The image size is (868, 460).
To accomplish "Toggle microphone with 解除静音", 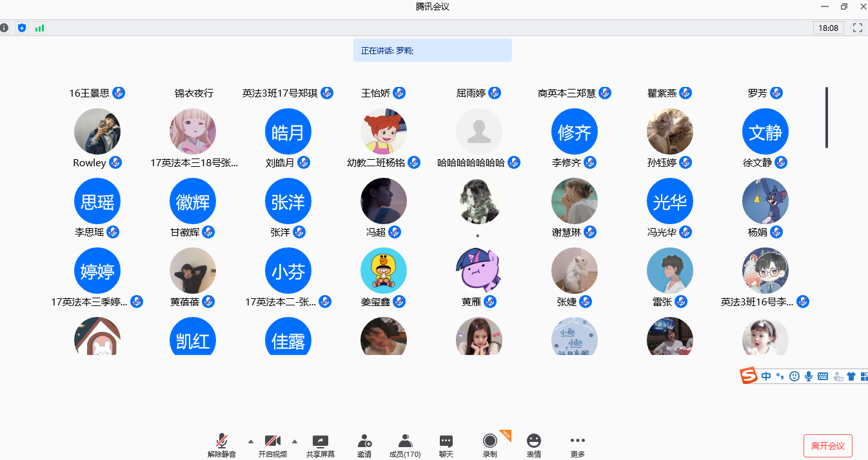I will pyautogui.click(x=222, y=441).
